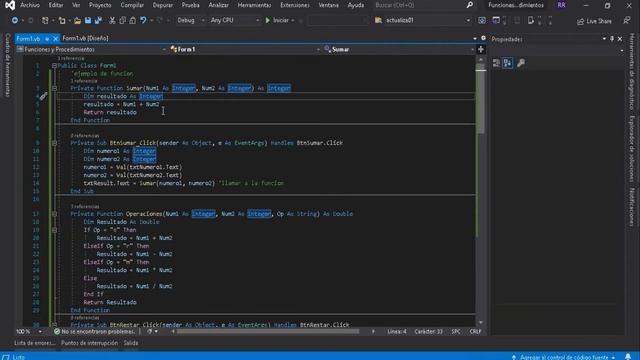This screenshot has width=640, height=360.
Task: Click the Save floppy disk icon
Action: (x=88, y=20)
